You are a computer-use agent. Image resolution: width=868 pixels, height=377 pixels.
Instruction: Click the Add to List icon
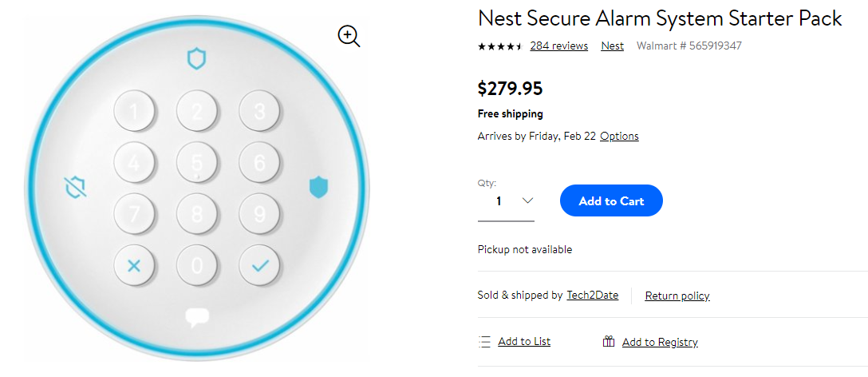pos(484,342)
